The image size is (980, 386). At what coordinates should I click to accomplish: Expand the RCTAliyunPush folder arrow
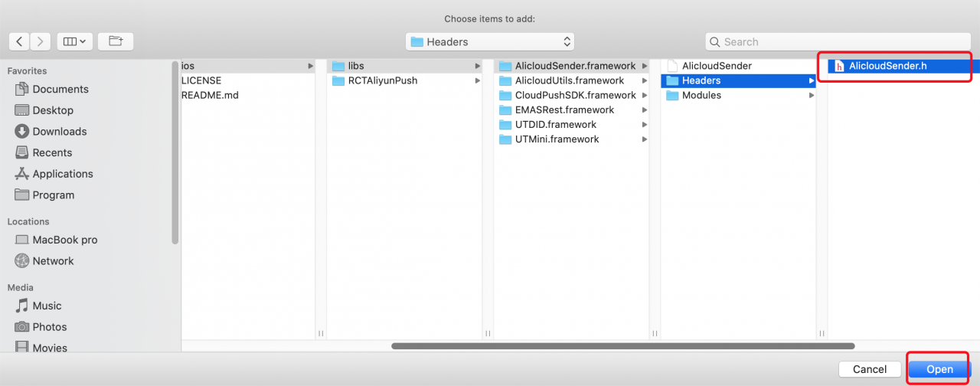478,80
